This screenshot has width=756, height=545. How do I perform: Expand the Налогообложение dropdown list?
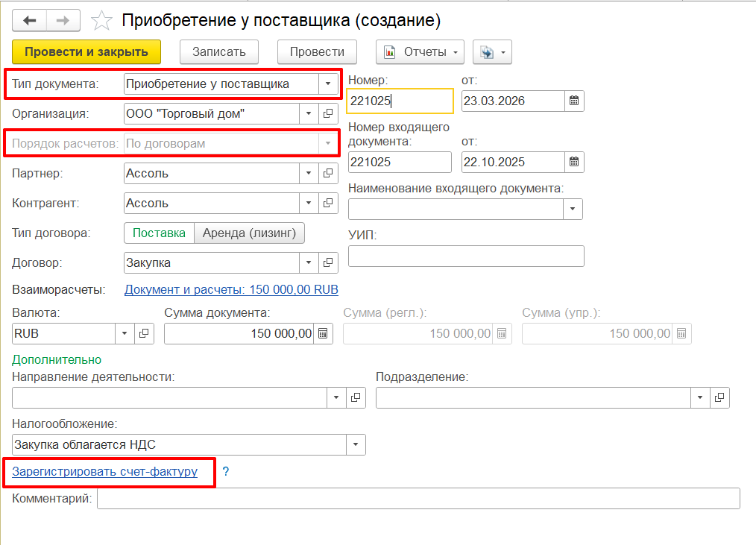[356, 445]
